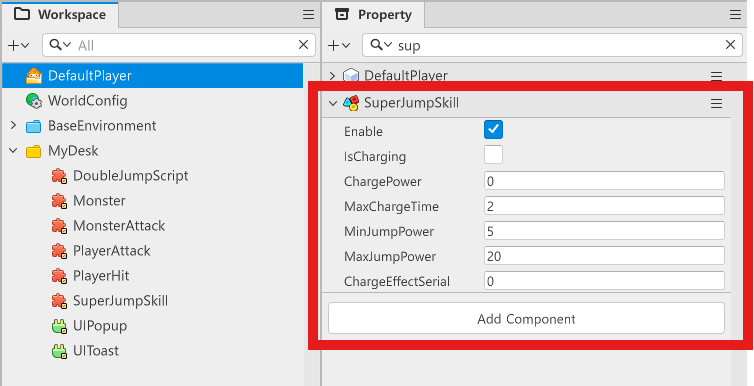
Task: Click the MaxJumpPower value field
Action: pyautogui.click(x=604, y=256)
